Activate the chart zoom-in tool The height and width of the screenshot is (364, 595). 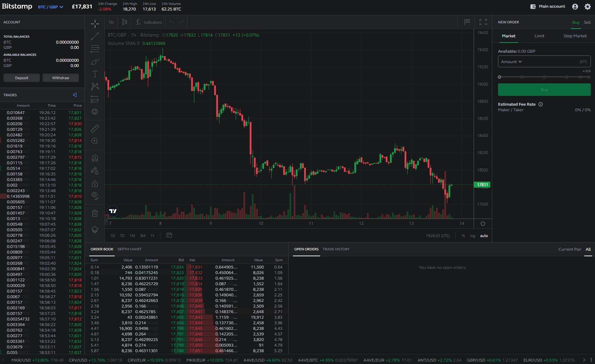tap(95, 141)
